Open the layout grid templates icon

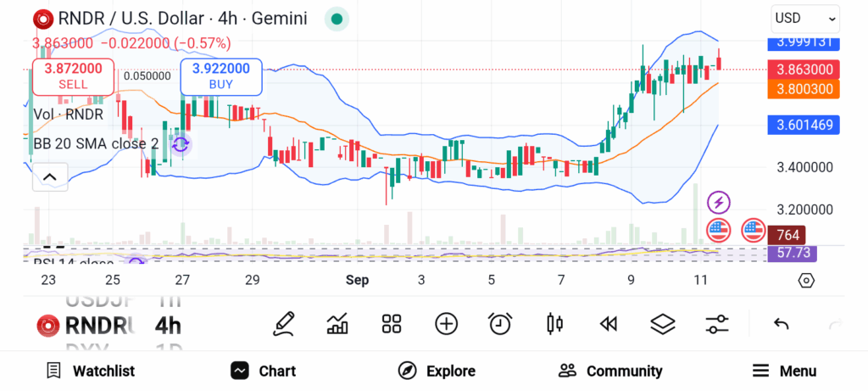(x=391, y=323)
